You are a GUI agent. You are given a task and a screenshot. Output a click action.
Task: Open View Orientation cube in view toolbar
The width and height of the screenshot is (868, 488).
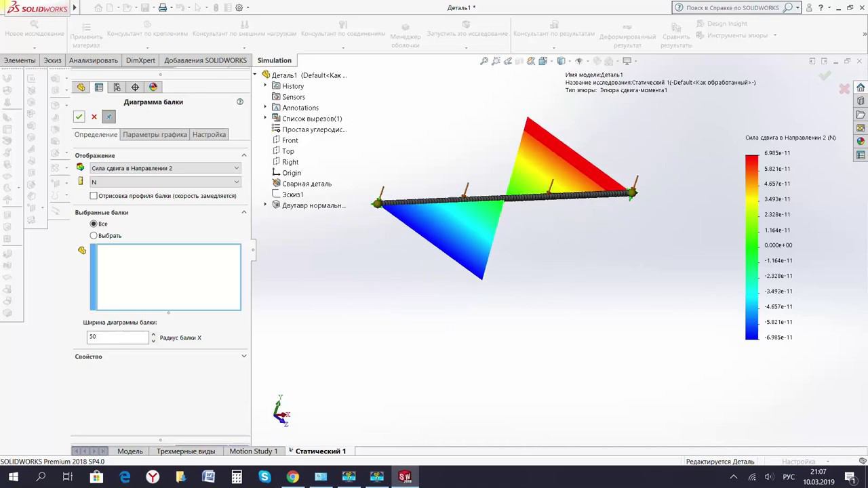point(542,61)
